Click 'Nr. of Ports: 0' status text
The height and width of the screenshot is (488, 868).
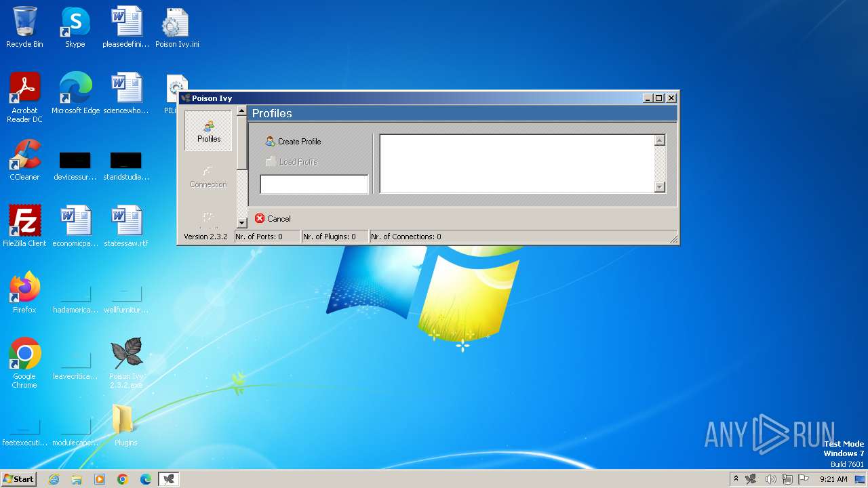pos(259,237)
